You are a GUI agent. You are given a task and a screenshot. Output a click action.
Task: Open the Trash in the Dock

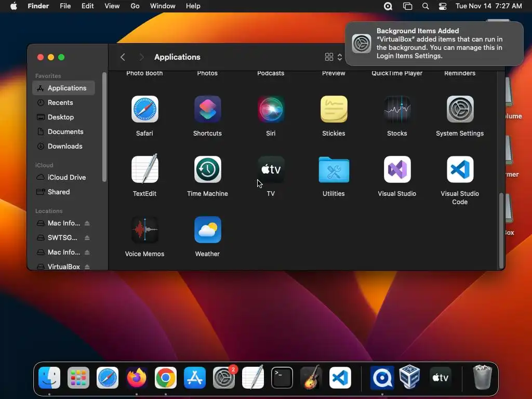[x=482, y=377]
